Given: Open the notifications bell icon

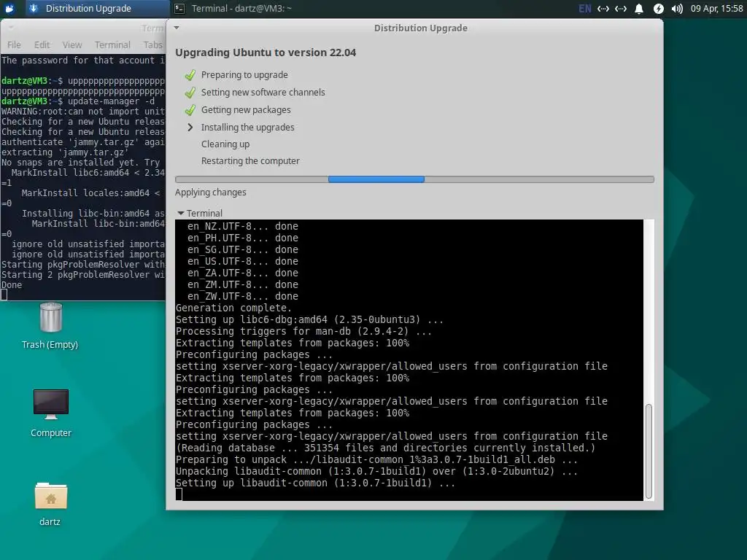Looking at the screenshot, I should point(639,9).
